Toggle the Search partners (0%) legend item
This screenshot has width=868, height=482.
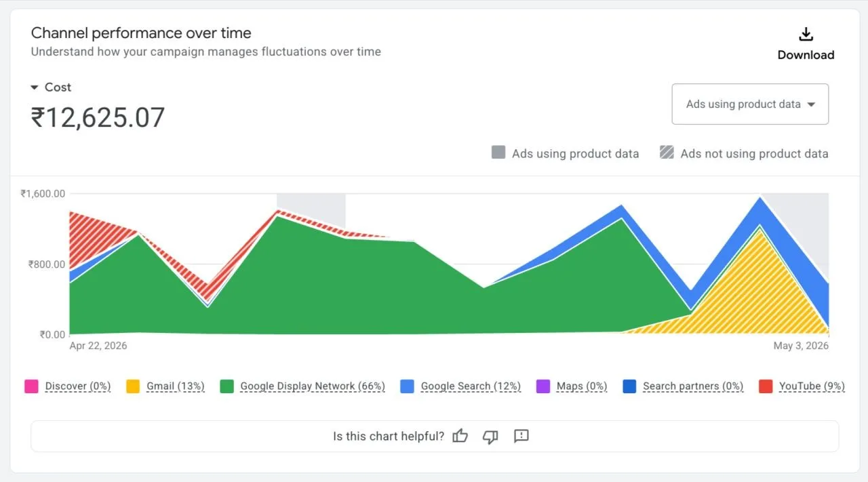coord(684,386)
